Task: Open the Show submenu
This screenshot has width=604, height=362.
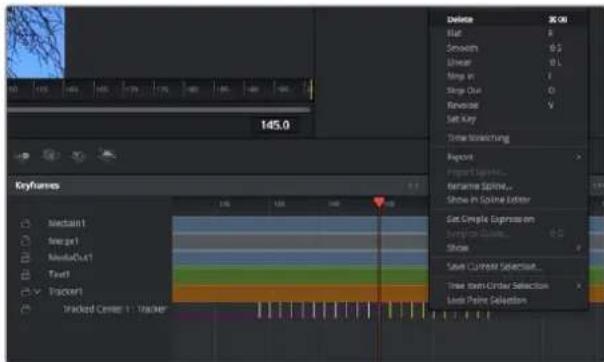Action: point(508,248)
